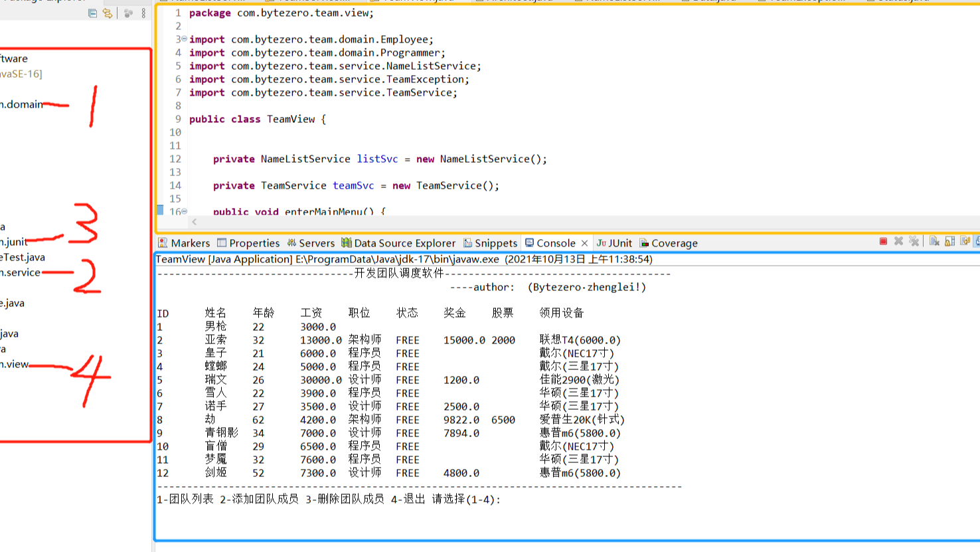Screen dimensions: 980x552
Task: Click the teamSvc field declaration on line 14
Action: 357,185
